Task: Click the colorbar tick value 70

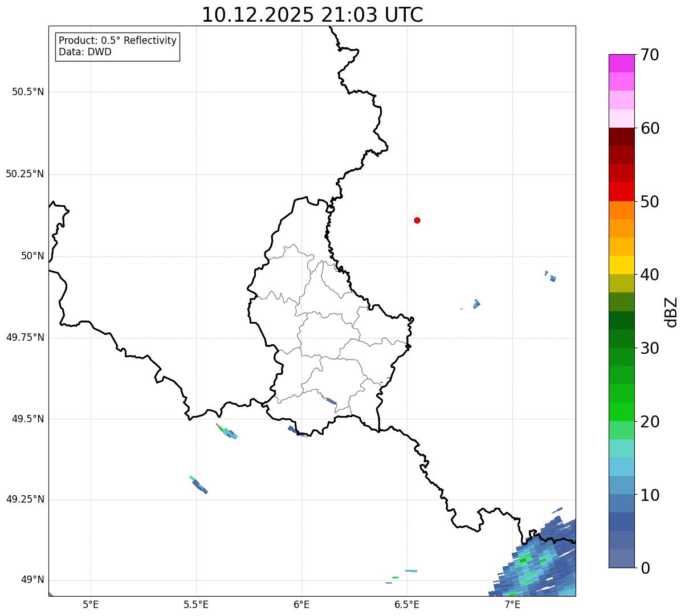Action: click(x=650, y=55)
